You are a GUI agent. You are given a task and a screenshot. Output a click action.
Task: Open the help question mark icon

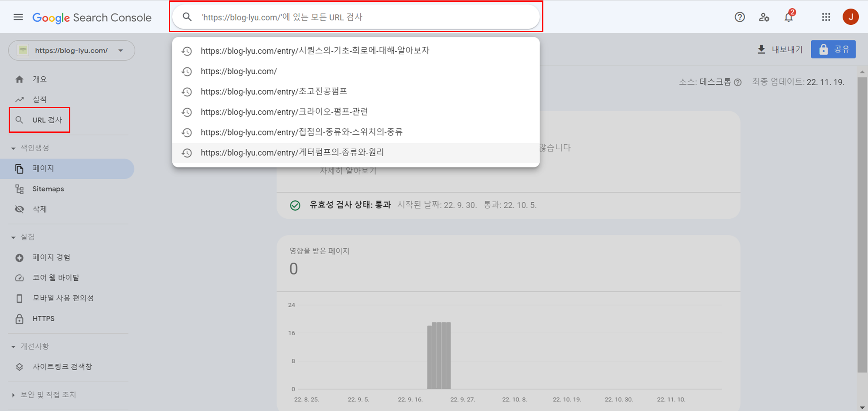click(x=740, y=17)
